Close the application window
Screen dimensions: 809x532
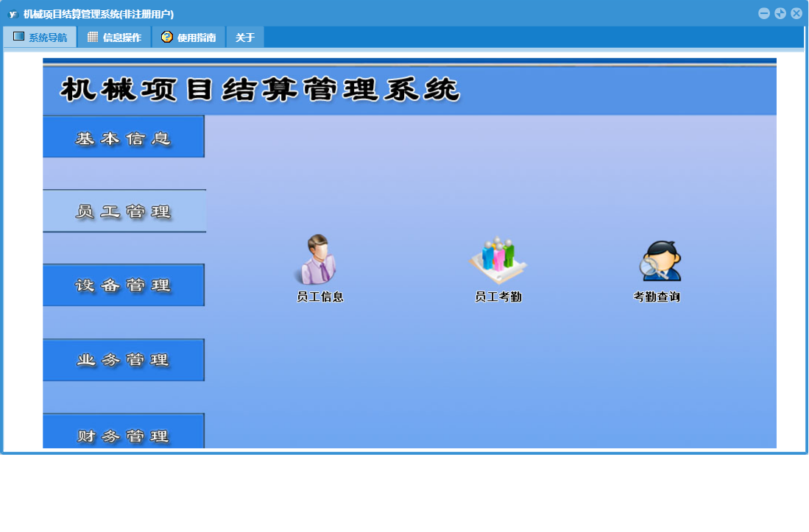[x=796, y=14]
